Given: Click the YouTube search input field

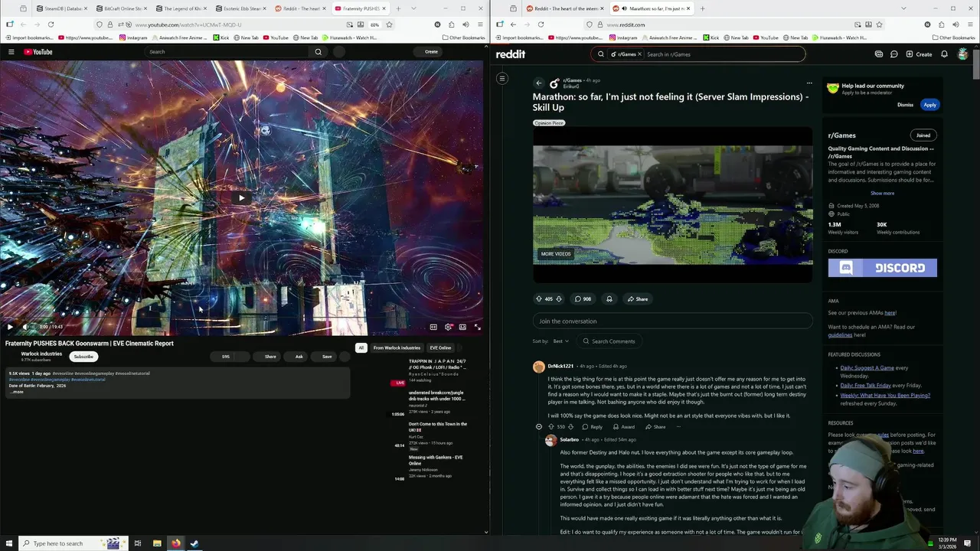Looking at the screenshot, I should 227,52.
